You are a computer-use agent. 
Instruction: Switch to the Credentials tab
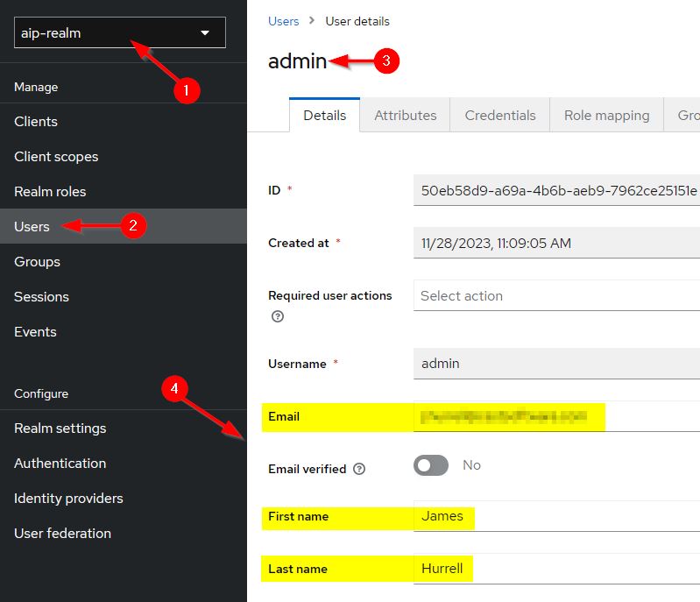pyautogui.click(x=499, y=115)
